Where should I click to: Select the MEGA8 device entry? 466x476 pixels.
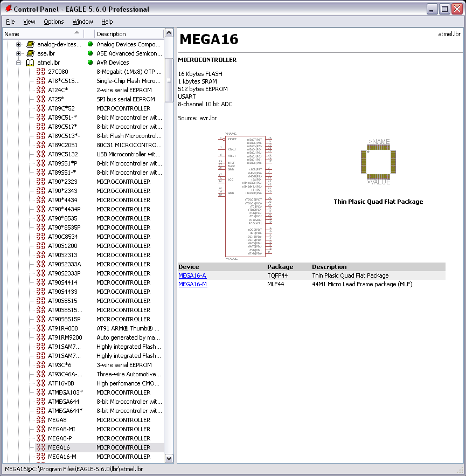pyautogui.click(x=57, y=420)
